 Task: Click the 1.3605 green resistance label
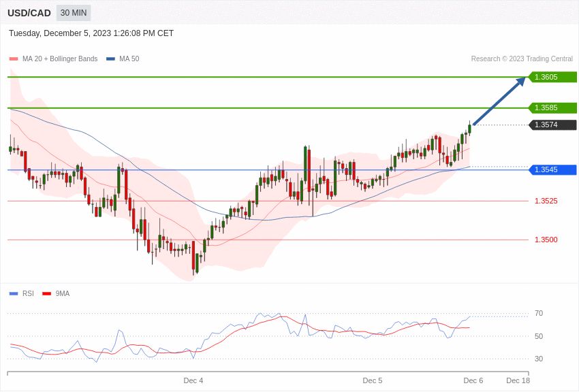coord(552,77)
